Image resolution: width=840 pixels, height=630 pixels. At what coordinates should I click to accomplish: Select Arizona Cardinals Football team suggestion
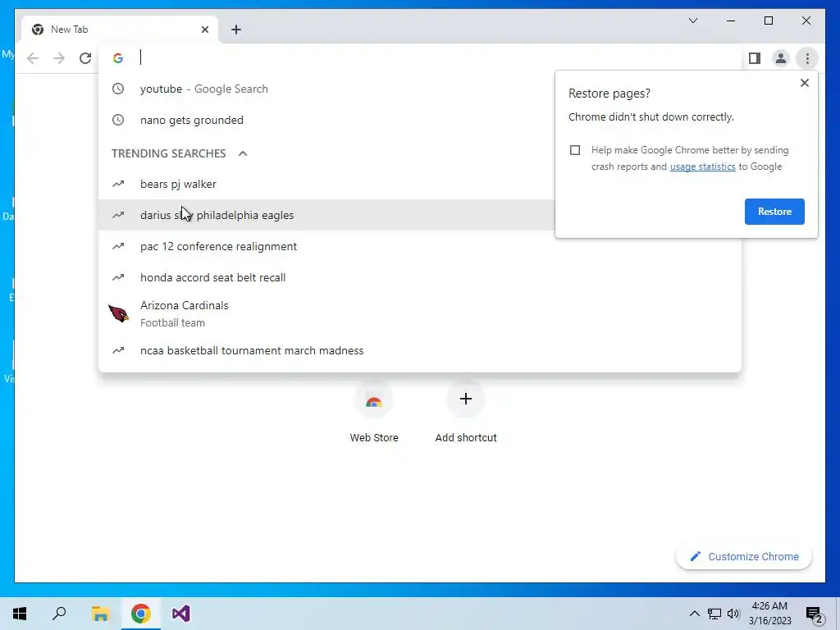pyautogui.click(x=420, y=314)
